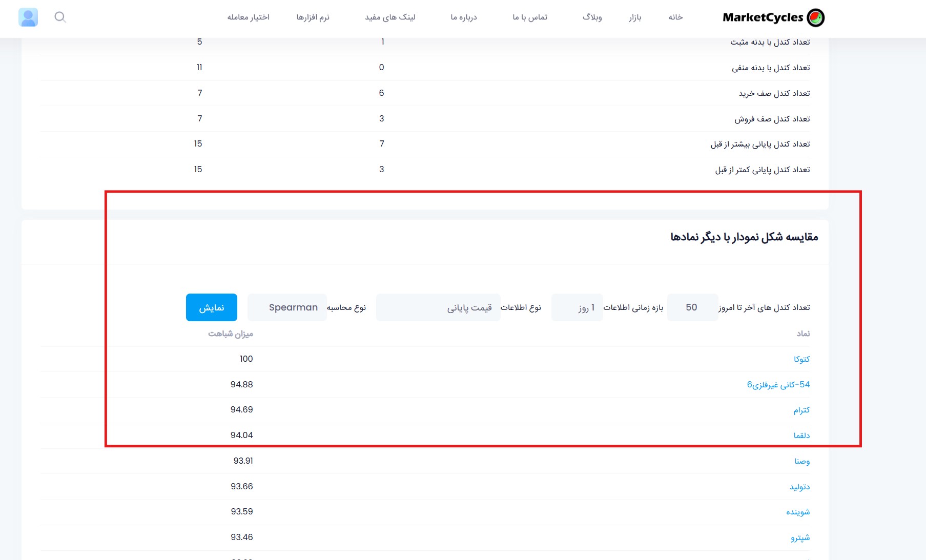This screenshot has height=560, width=926.
Task: Expand the Spearman calculation type dropdown
Action: pyautogui.click(x=287, y=307)
